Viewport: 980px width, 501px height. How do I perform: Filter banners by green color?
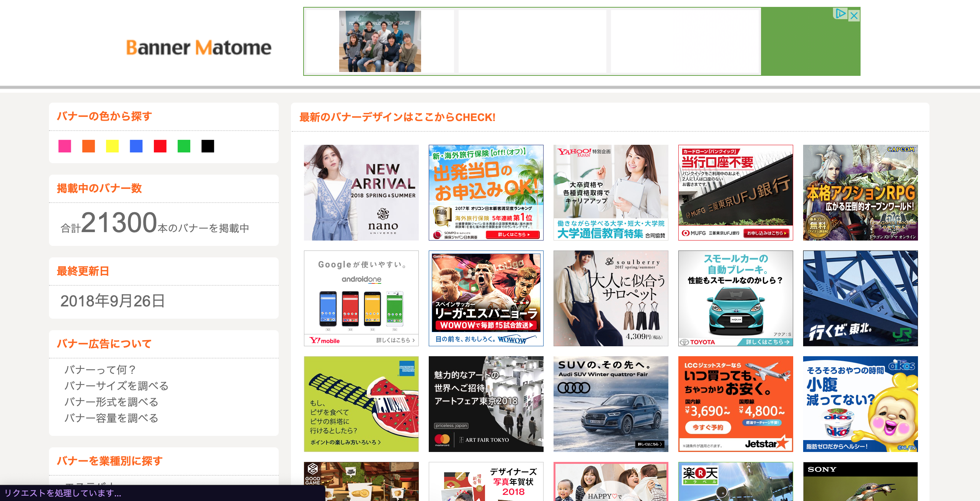tap(184, 146)
